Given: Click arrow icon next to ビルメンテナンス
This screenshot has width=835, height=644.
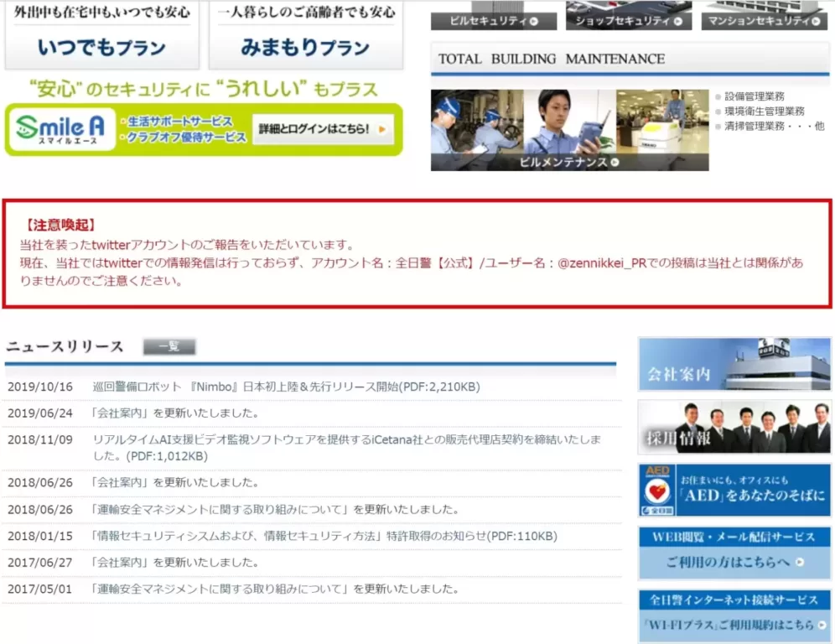Looking at the screenshot, I should click(x=615, y=163).
